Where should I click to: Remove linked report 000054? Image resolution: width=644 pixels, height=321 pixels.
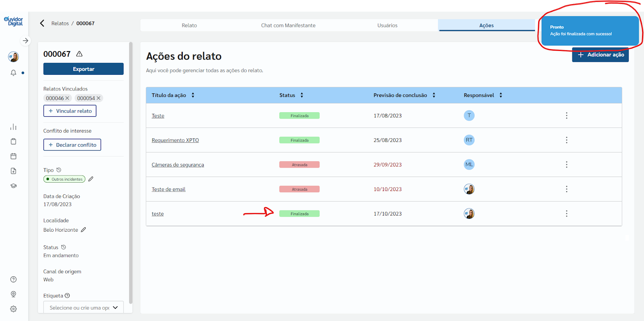point(99,98)
